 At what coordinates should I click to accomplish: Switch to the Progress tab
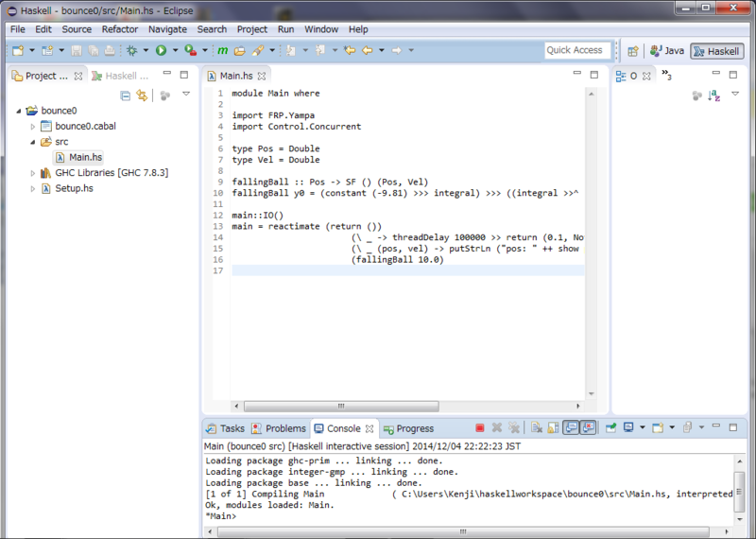pyautogui.click(x=408, y=428)
